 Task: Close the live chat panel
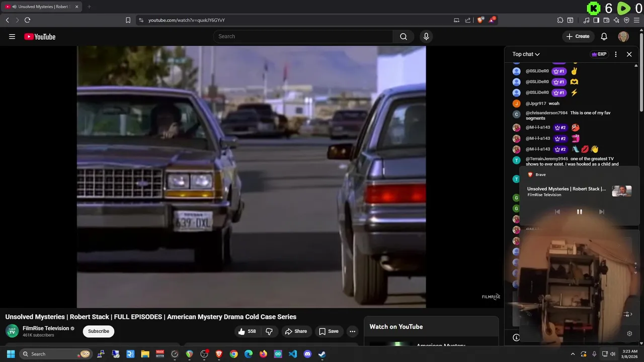click(x=629, y=54)
